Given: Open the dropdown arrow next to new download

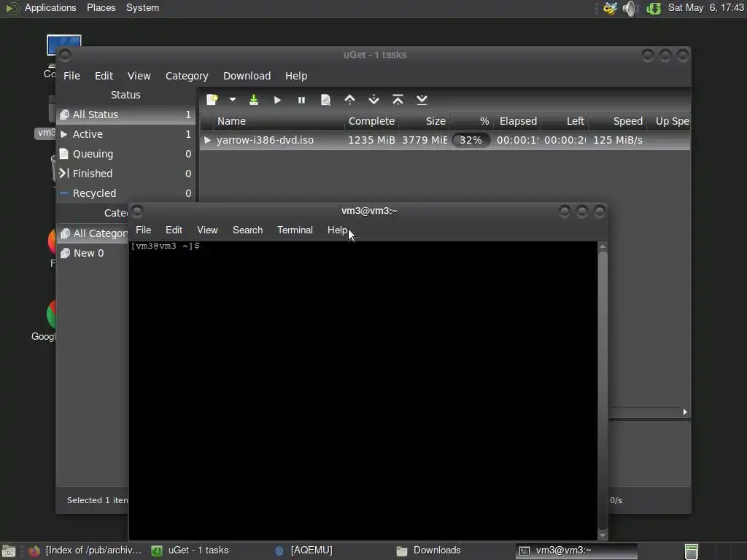Looking at the screenshot, I should [233, 99].
